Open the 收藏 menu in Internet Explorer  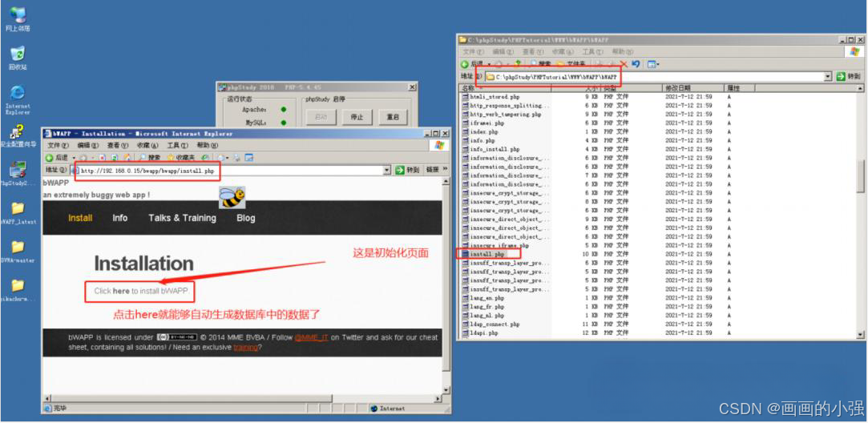[147, 146]
